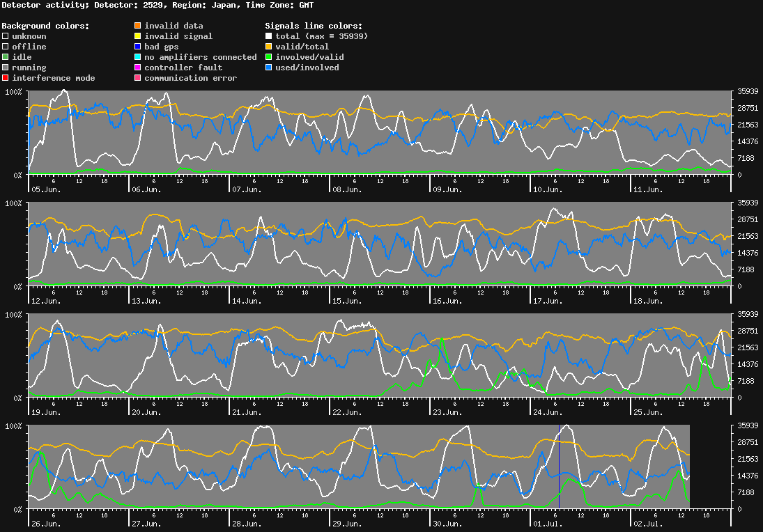Click the 0% label of the last chart
Viewport: 763px width, 532px height.
pos(17,510)
